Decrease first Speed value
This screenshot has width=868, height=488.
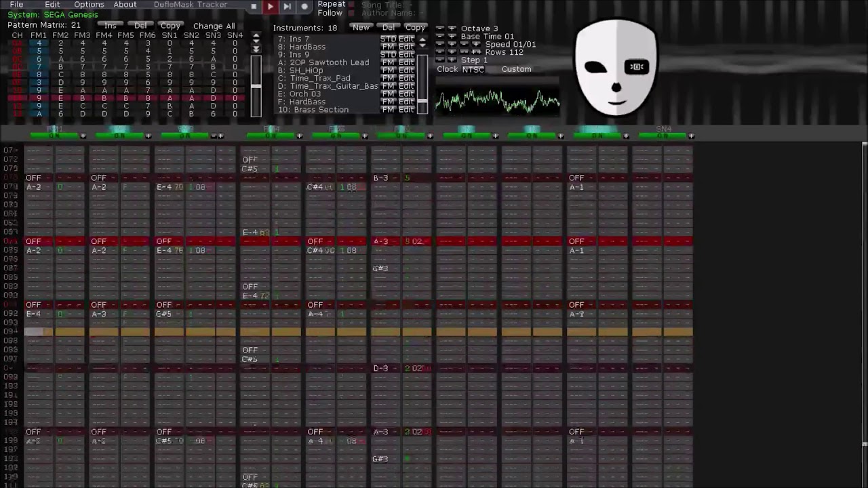[x=440, y=44]
